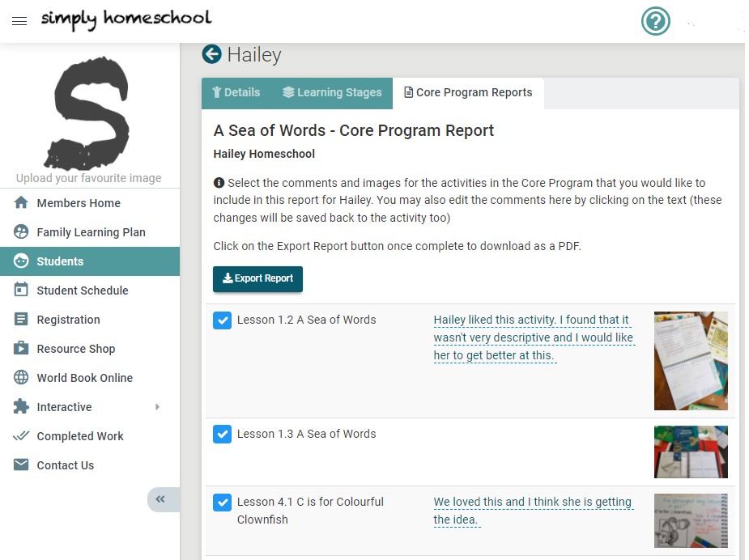The image size is (749, 560).
Task: Click the Lesson 1.3 A Sea of Words label
Action: click(x=306, y=434)
